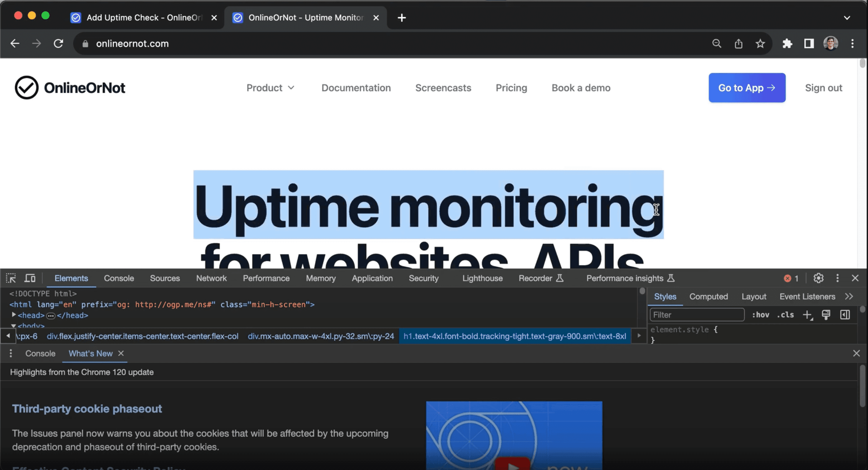868x470 pixels.
Task: Expand the head node in the DOM tree
Action: [x=14, y=315]
